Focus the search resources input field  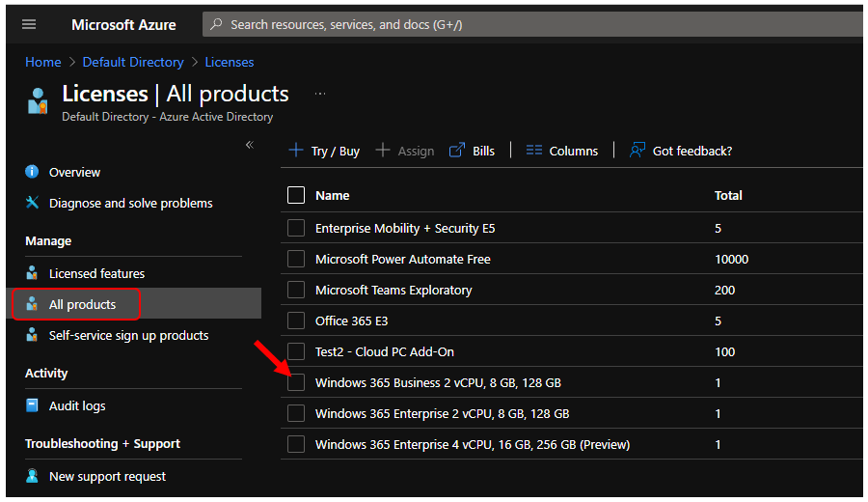[x=532, y=24]
